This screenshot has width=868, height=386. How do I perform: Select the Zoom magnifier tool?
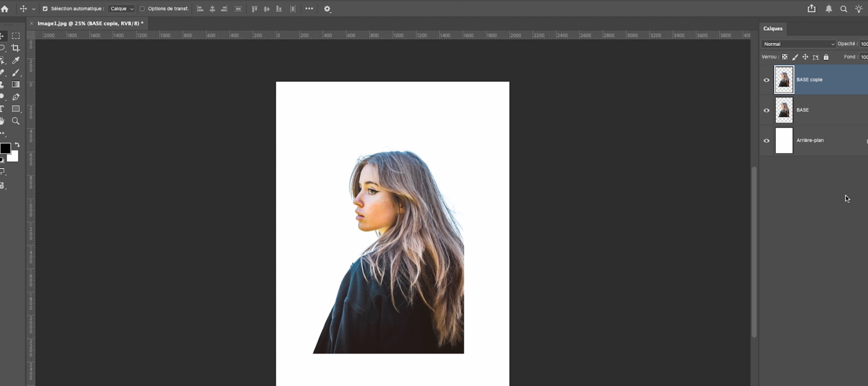click(15, 121)
